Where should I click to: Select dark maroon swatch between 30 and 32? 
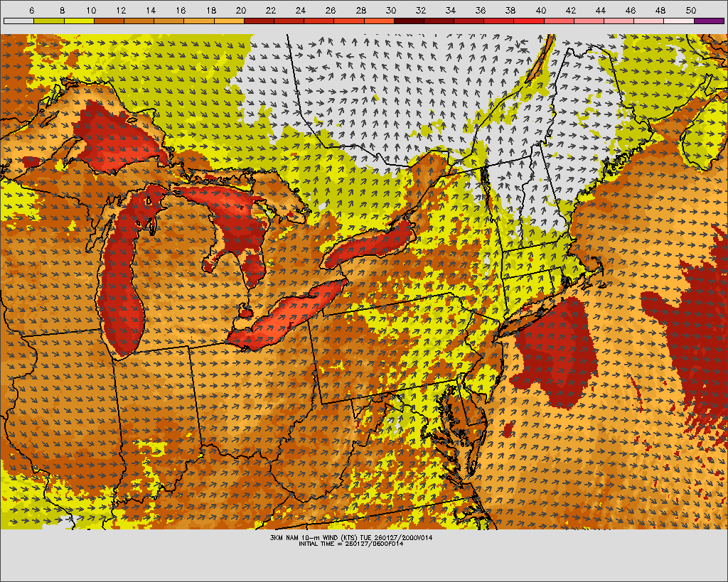pyautogui.click(x=409, y=21)
